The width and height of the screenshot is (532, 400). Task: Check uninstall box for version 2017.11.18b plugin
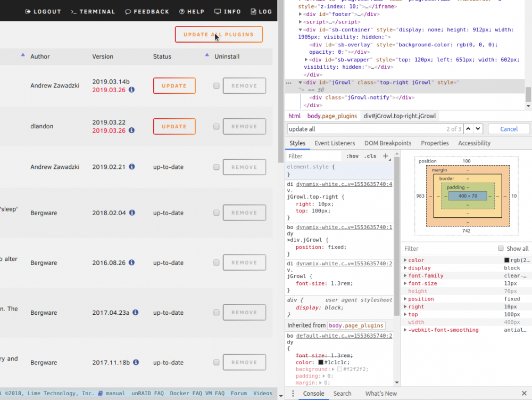tap(217, 362)
